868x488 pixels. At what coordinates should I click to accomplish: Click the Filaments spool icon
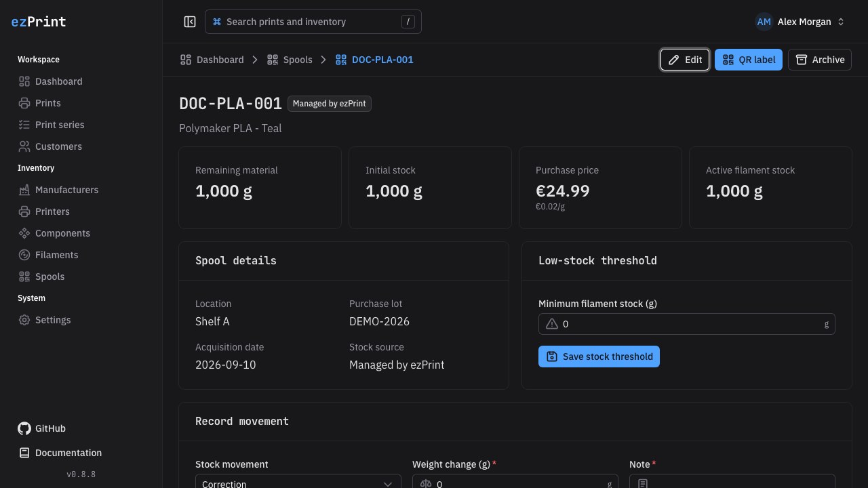(24, 255)
